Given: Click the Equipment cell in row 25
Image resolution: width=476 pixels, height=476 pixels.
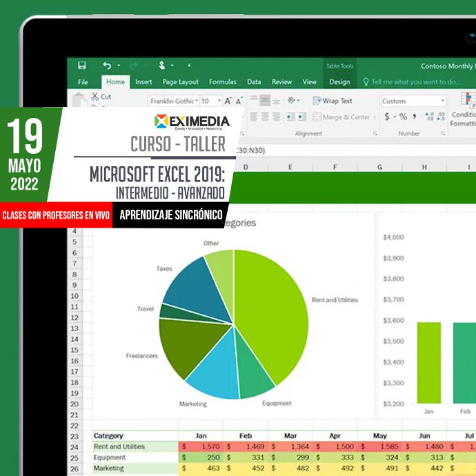Looking at the screenshot, I should [135, 457].
